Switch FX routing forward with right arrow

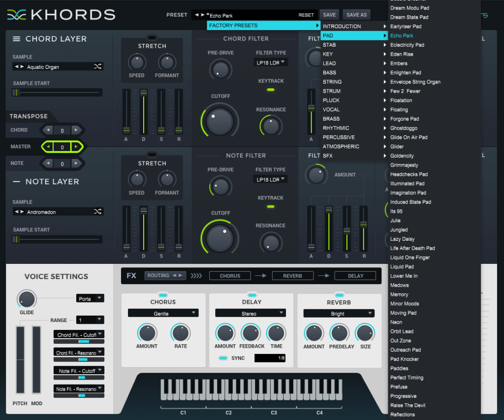tap(180, 276)
